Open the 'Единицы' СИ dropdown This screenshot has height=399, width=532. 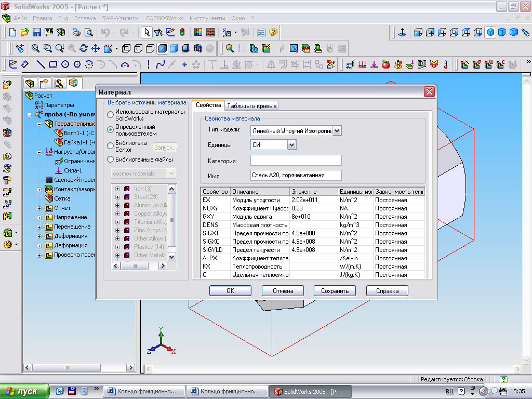[292, 145]
